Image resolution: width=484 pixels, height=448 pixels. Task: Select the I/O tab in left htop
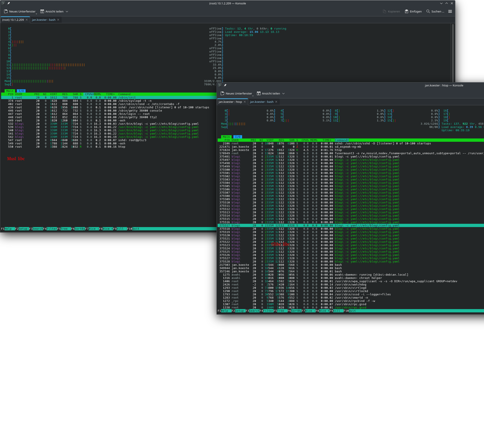21,91
